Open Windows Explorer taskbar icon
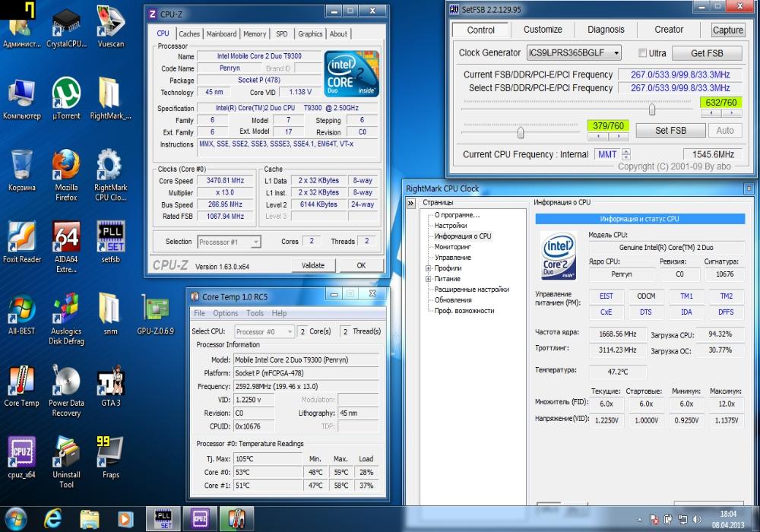This screenshot has width=760, height=532. [89, 519]
